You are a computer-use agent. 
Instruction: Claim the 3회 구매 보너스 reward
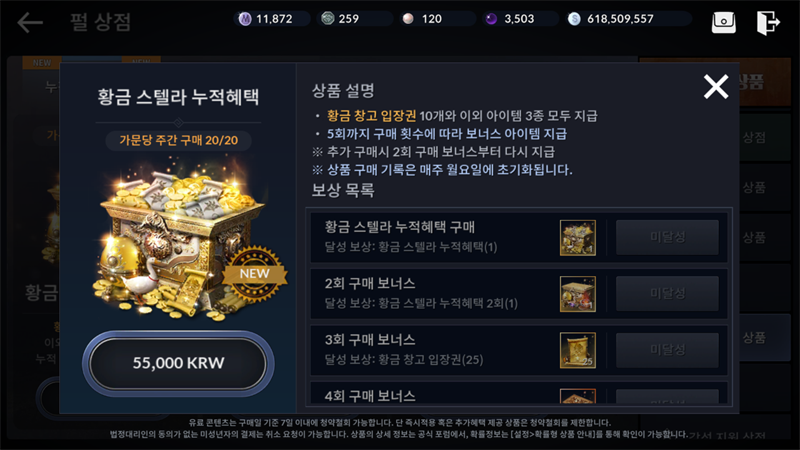[x=667, y=350]
